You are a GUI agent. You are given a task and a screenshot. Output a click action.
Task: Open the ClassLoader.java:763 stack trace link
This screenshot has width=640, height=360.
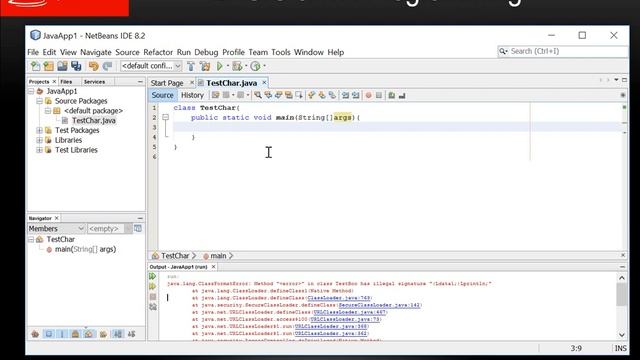338,298
